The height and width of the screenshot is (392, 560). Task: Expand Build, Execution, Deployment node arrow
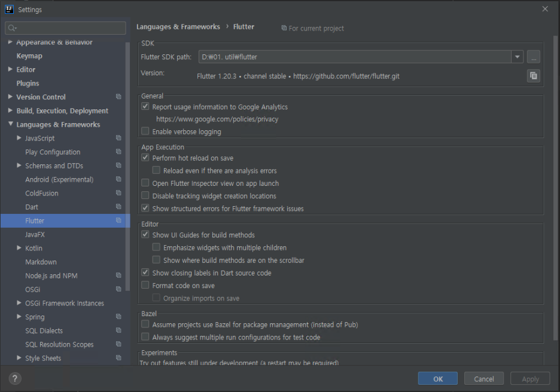click(x=10, y=111)
